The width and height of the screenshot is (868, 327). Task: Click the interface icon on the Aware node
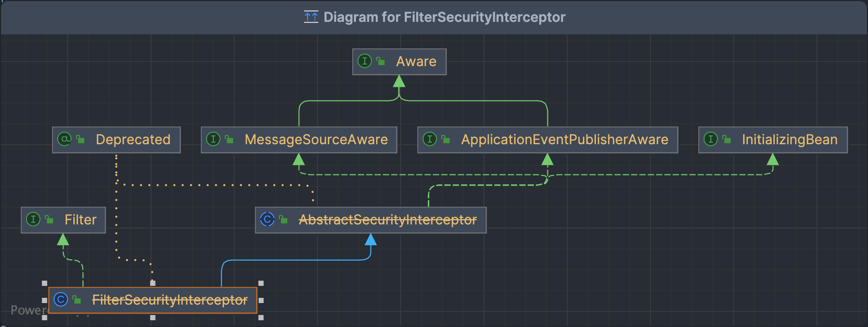point(365,61)
